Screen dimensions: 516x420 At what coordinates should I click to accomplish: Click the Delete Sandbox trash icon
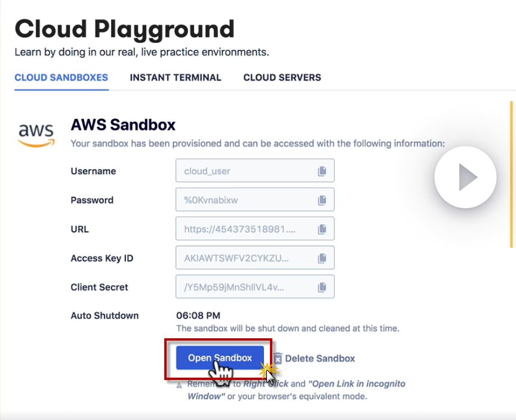(x=278, y=359)
